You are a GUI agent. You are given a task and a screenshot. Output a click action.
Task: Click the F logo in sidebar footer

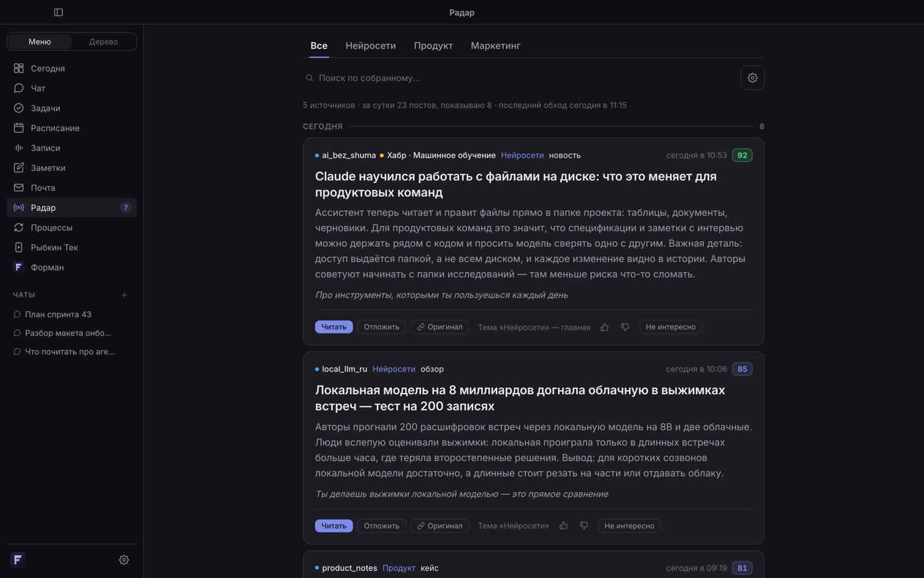(18, 560)
